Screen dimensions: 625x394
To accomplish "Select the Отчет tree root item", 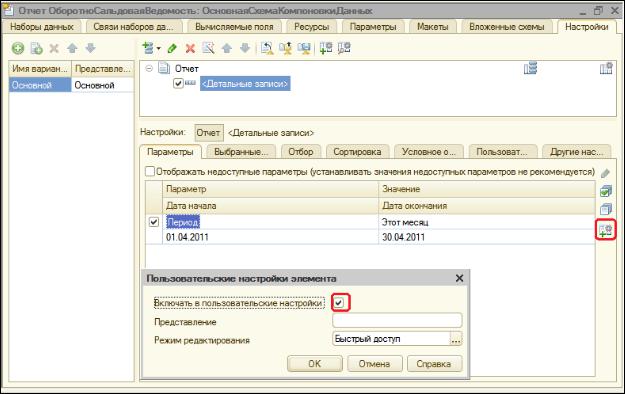I will click(187, 69).
